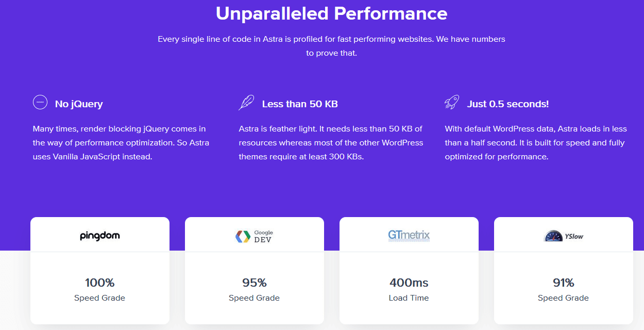644x330 pixels.
Task: Click the YSlow speedometer logo
Action: click(x=564, y=236)
